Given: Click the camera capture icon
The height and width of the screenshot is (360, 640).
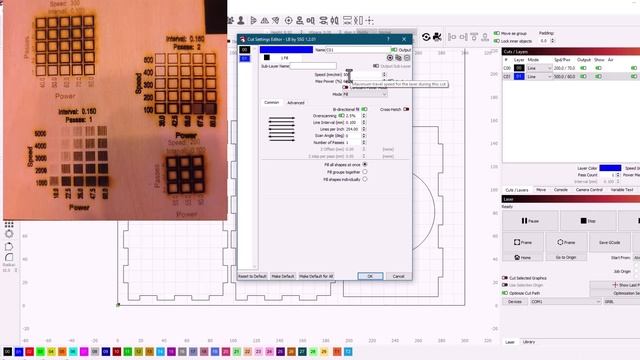Looking at the screenshot, I should 437,37.
